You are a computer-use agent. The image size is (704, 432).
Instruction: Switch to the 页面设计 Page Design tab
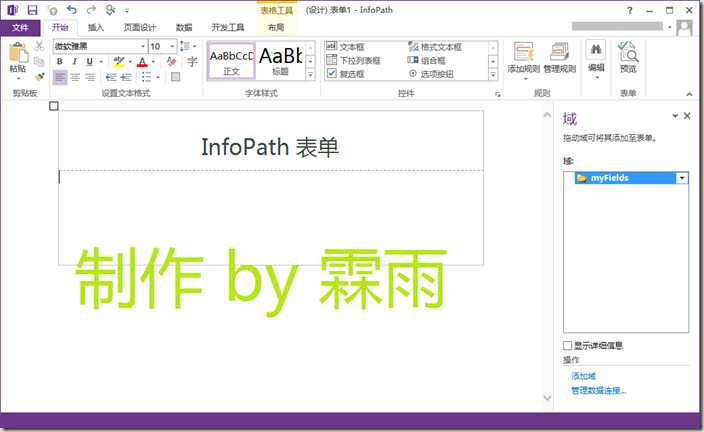(x=140, y=27)
